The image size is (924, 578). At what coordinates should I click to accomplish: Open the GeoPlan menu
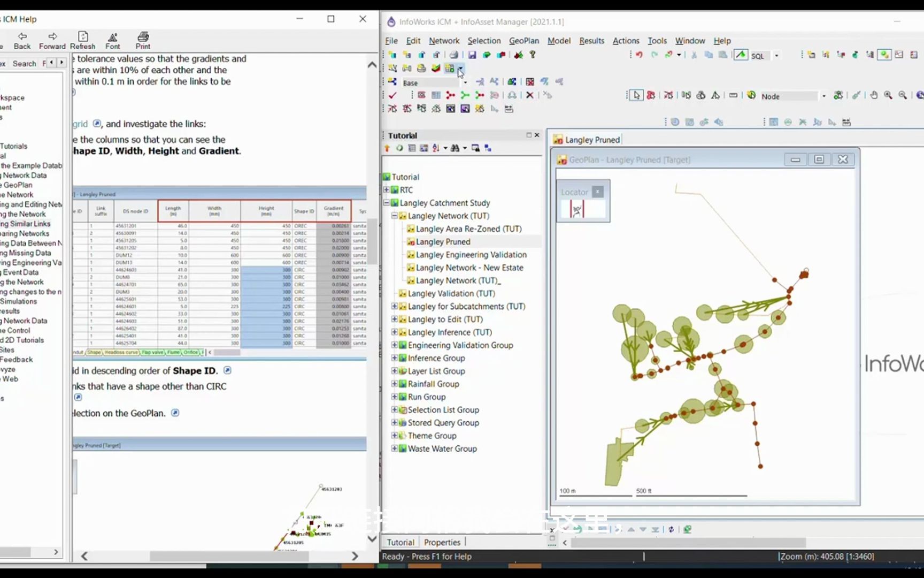(523, 41)
